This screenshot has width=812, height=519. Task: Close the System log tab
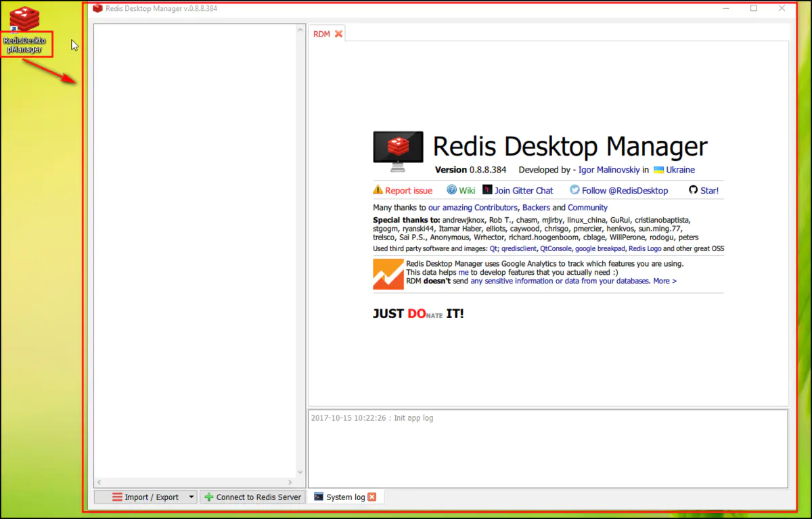click(x=371, y=497)
